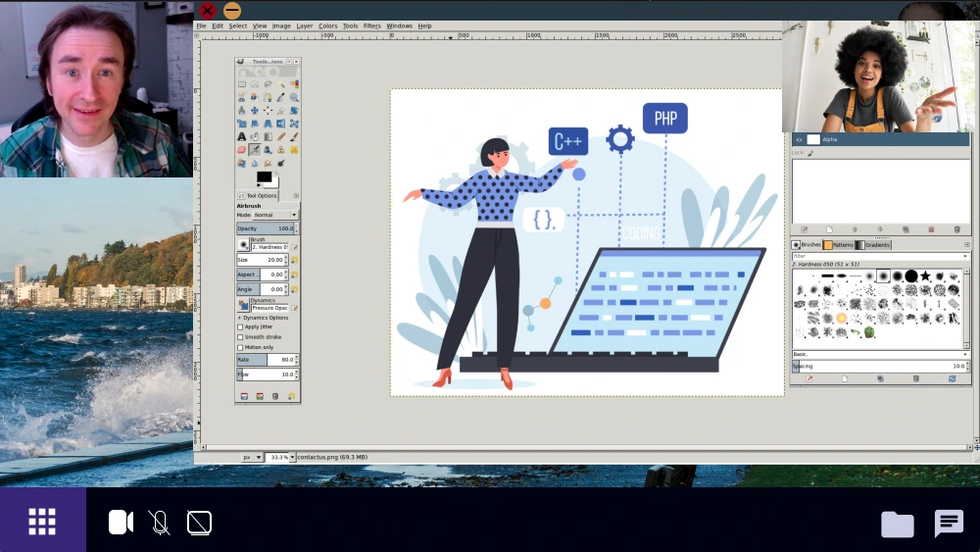The height and width of the screenshot is (552, 980).
Task: Select the Alignment tool
Action: [269, 110]
